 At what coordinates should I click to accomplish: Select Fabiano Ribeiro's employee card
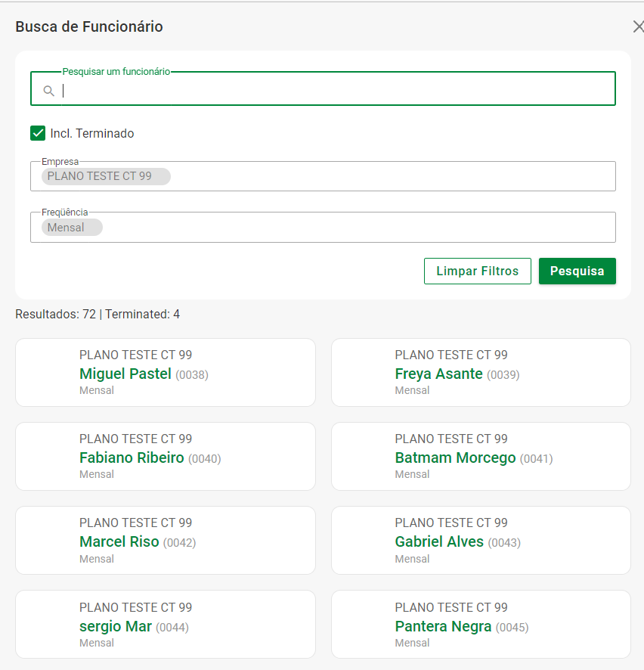165,457
